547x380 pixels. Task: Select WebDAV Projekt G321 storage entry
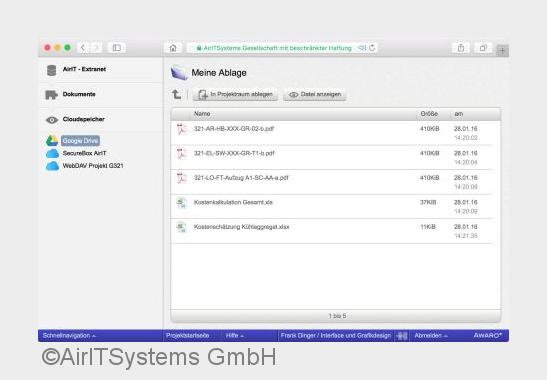pyautogui.click(x=93, y=166)
